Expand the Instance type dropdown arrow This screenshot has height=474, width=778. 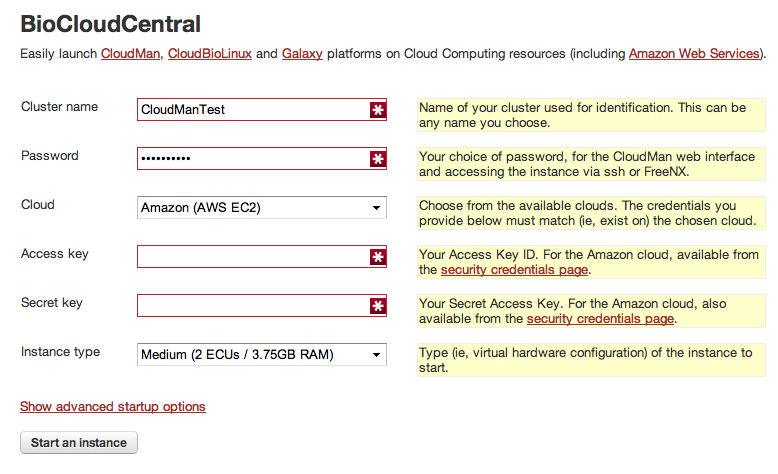(x=377, y=355)
